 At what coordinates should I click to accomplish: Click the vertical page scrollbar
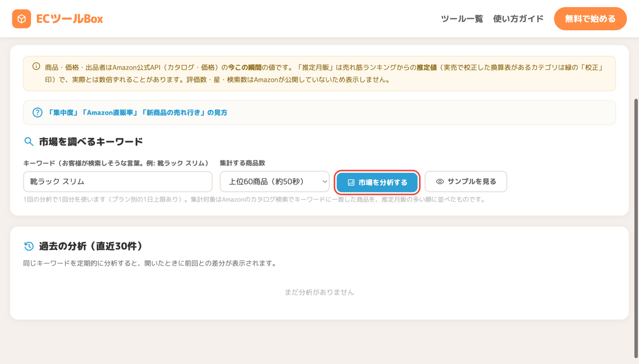[x=636, y=228]
